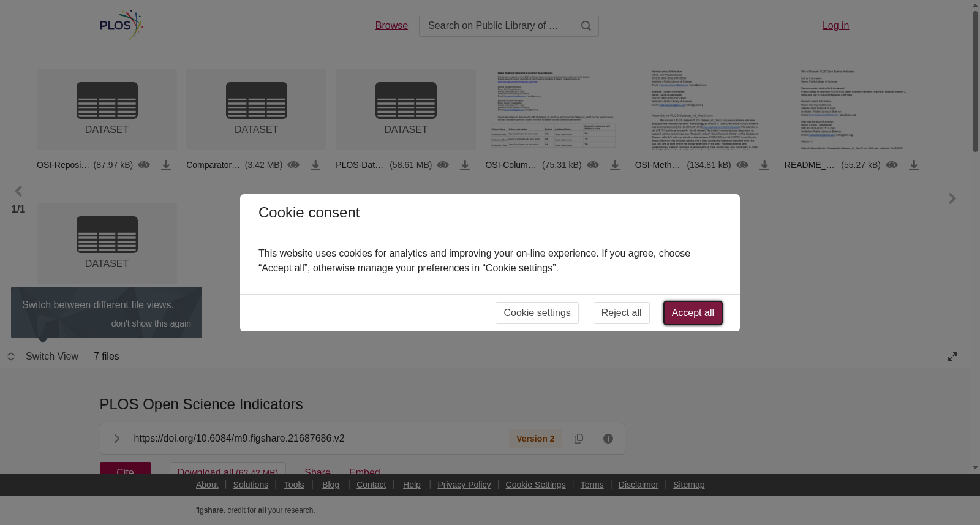
Task: Open the OSI-Meth document thumbnail
Action: (x=705, y=110)
